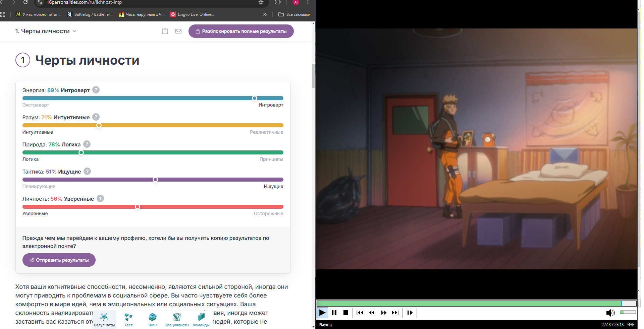This screenshot has height=329, width=644.
Task: Expand '1. Черты личности' section dropdown
Action: tap(46, 31)
